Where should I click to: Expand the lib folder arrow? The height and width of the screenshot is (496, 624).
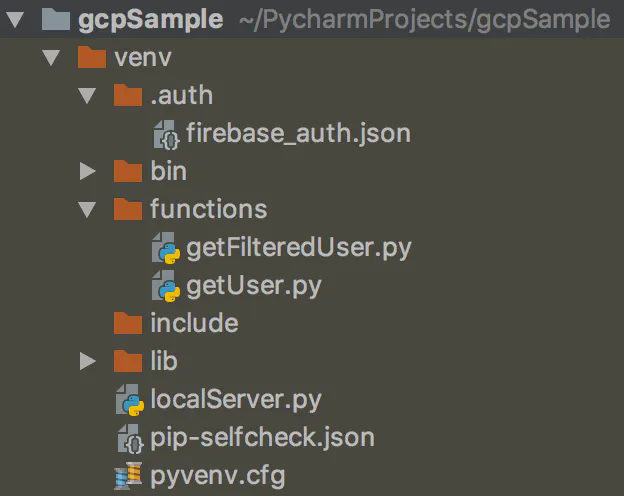click(88, 361)
